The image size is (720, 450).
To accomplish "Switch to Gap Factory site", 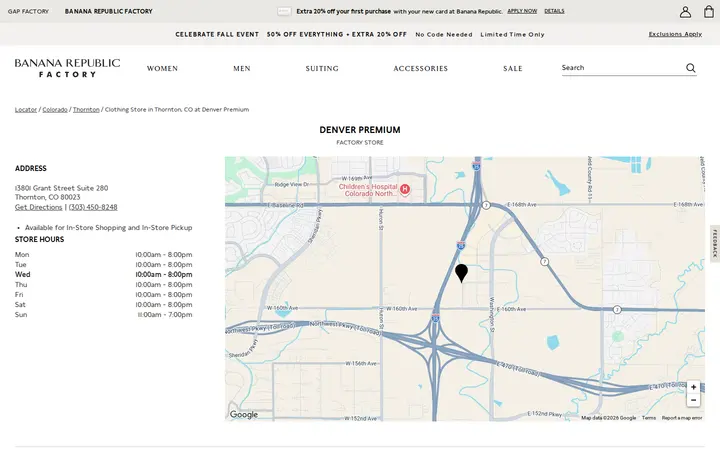I will [28, 11].
